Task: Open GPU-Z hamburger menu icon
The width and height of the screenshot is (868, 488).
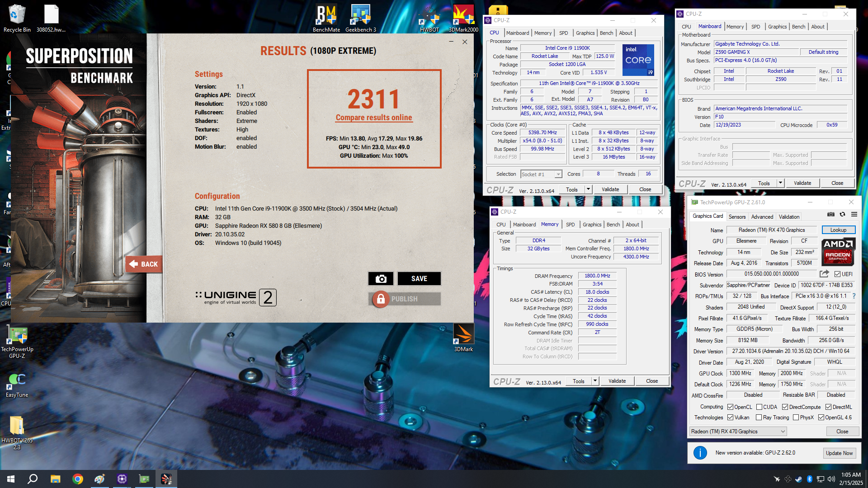Action: [x=854, y=214]
